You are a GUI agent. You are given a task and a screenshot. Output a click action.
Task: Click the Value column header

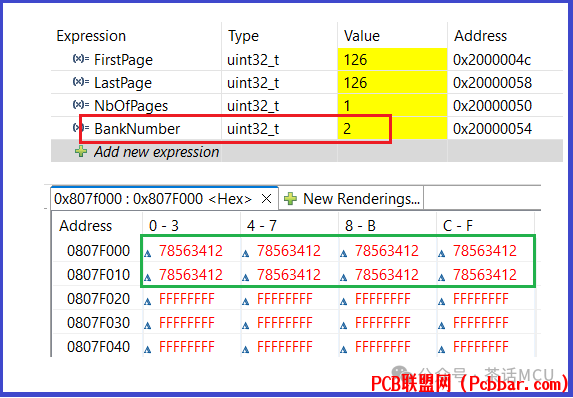(362, 36)
